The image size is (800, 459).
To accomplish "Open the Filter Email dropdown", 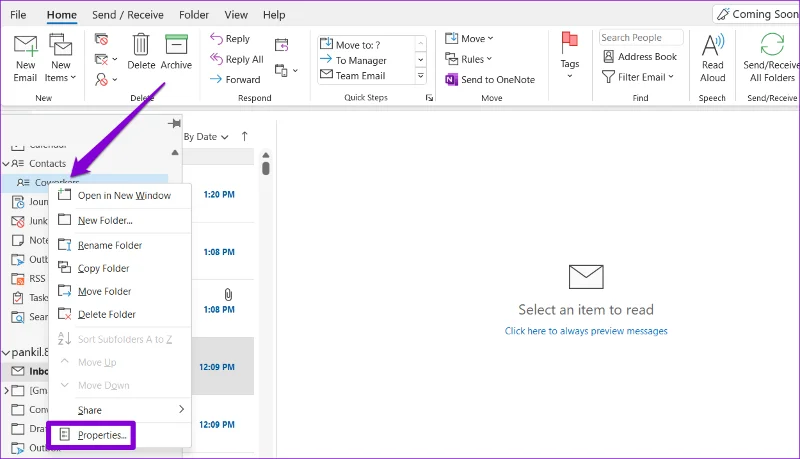I will coord(638,77).
